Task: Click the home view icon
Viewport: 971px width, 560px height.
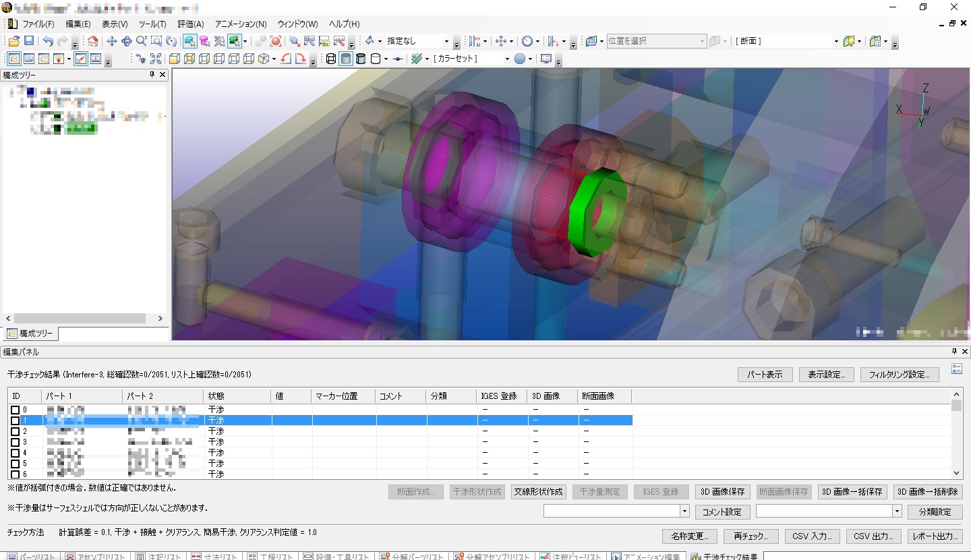Action: (x=92, y=41)
